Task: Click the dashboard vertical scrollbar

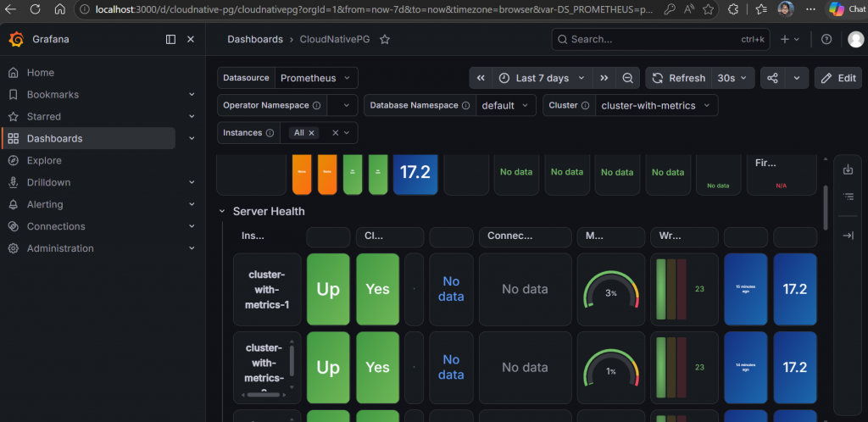Action: (826, 208)
